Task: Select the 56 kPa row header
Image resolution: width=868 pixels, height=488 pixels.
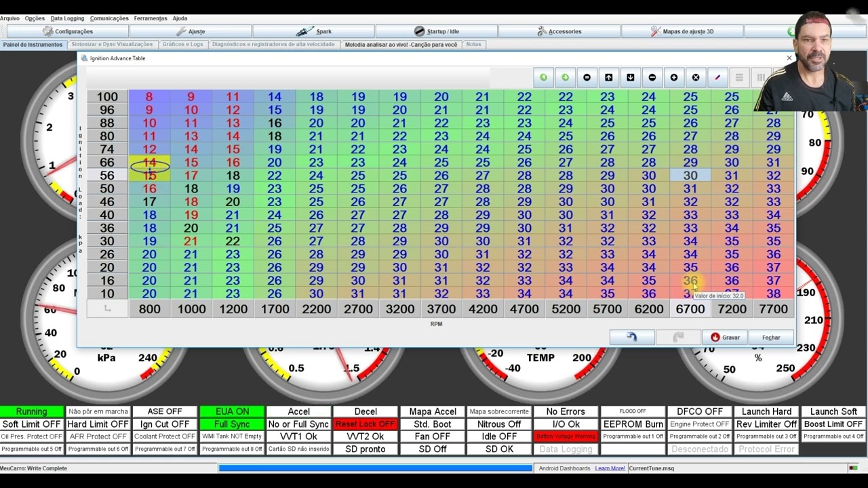Action: (107, 175)
